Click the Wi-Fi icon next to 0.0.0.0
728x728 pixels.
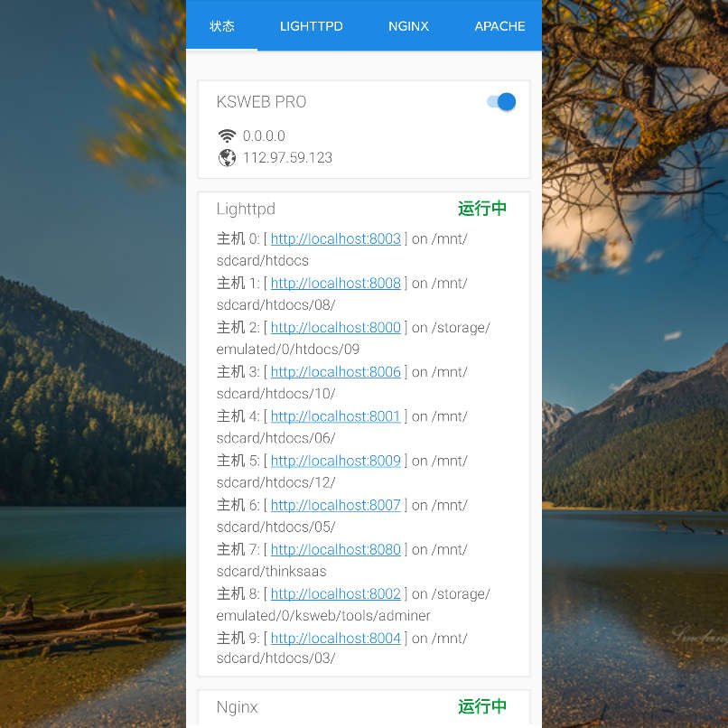click(227, 135)
